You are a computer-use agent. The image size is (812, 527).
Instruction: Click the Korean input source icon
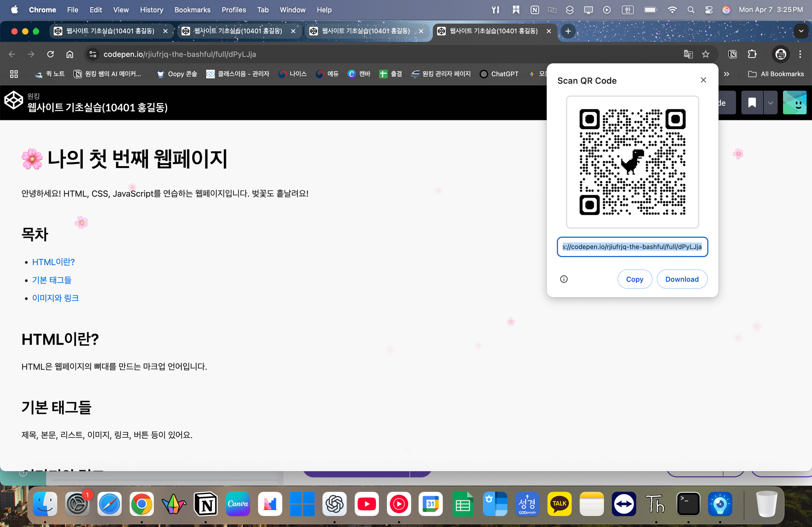(x=628, y=10)
